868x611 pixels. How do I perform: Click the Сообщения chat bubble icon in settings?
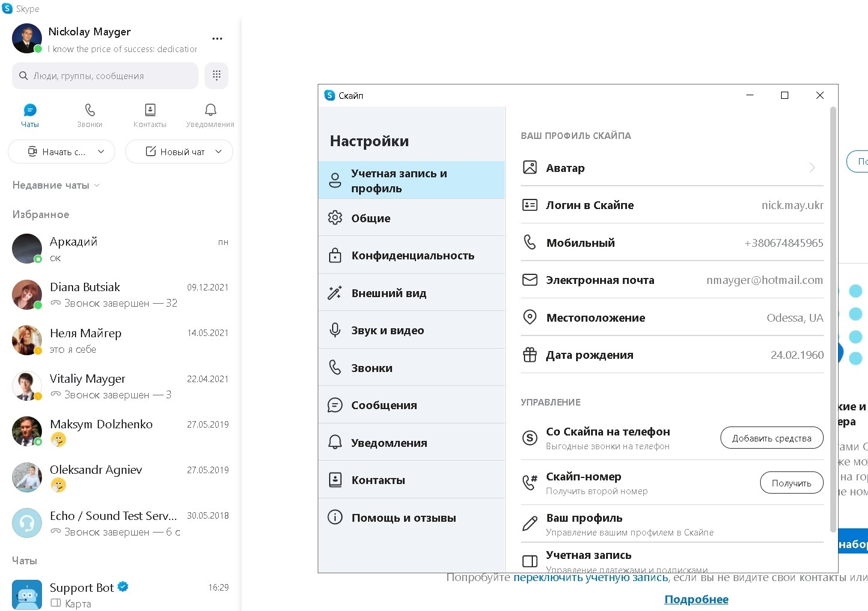pyautogui.click(x=335, y=405)
